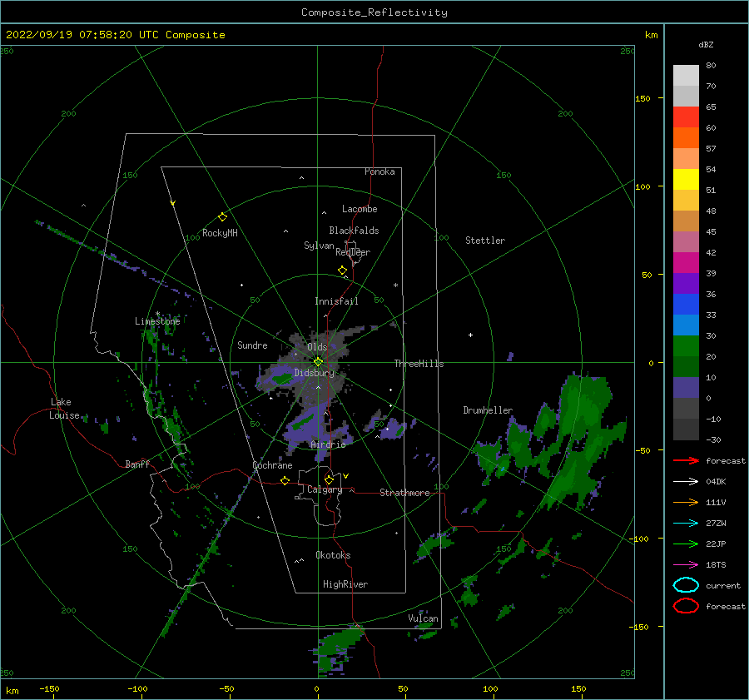Pick the yellow 54-51 dBZ swatch

pos(686,180)
